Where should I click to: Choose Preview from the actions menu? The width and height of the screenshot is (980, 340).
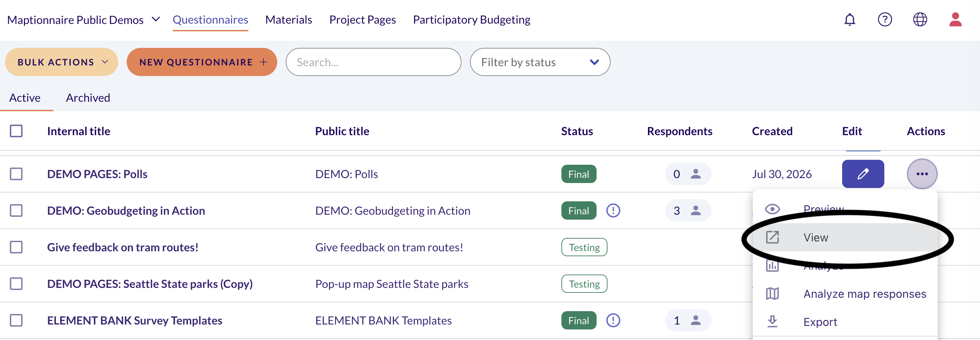click(845, 209)
